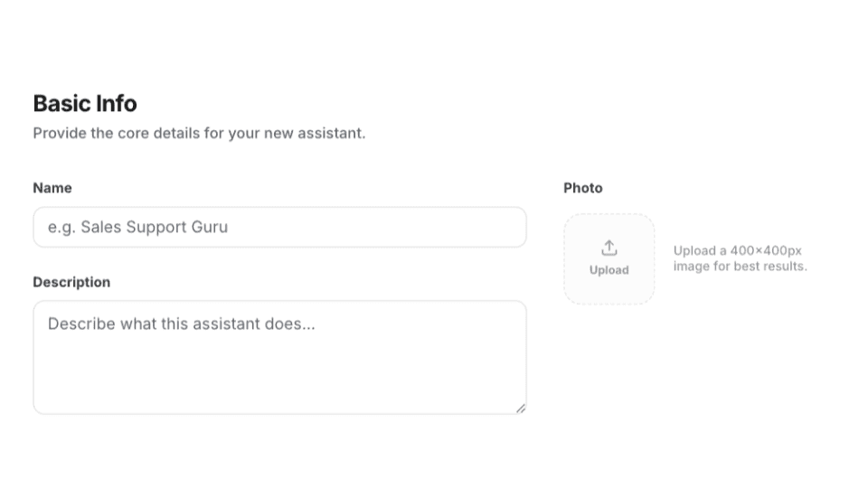This screenshot has height=488, width=868.
Task: Click the Description box resize handle
Action: click(x=521, y=408)
